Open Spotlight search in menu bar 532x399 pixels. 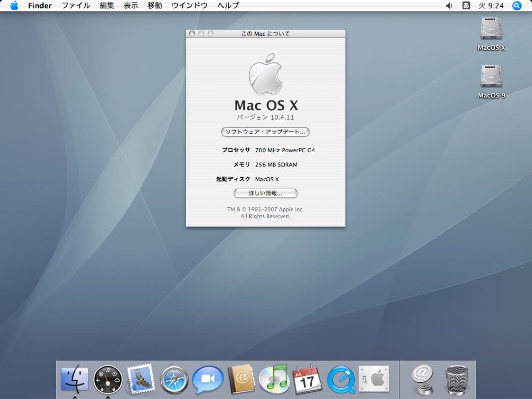516,5
